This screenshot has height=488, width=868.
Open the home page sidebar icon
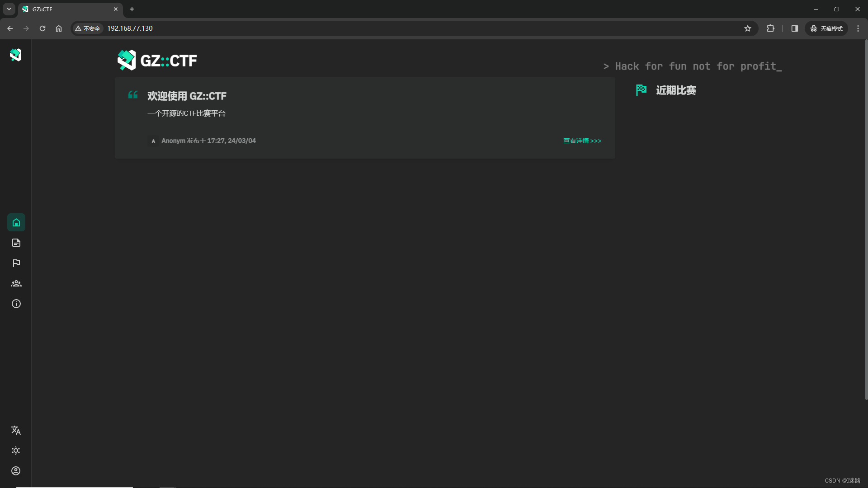(x=16, y=222)
